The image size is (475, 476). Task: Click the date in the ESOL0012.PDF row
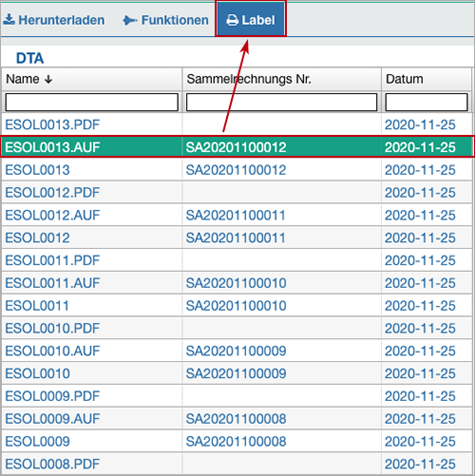click(420, 193)
